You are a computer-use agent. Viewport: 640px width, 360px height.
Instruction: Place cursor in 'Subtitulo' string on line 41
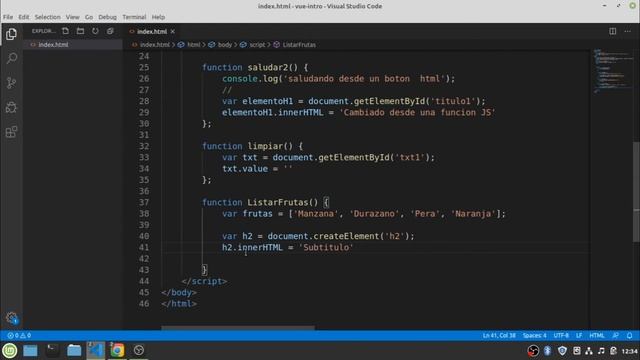326,247
